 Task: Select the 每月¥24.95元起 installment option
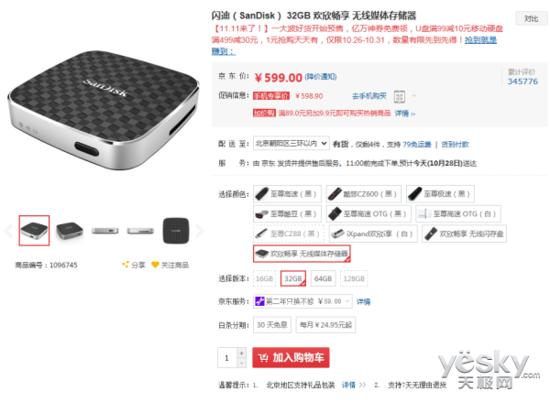(326, 325)
